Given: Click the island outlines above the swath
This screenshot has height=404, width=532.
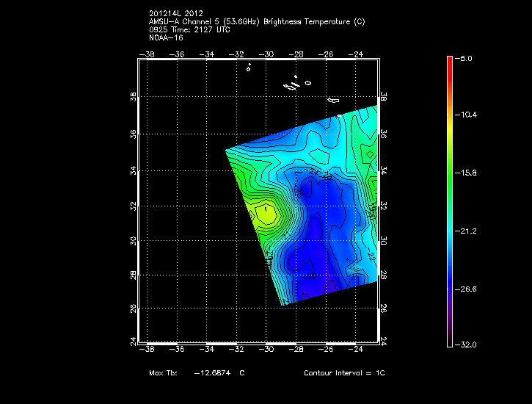Looking at the screenshot, I should tap(295, 84).
